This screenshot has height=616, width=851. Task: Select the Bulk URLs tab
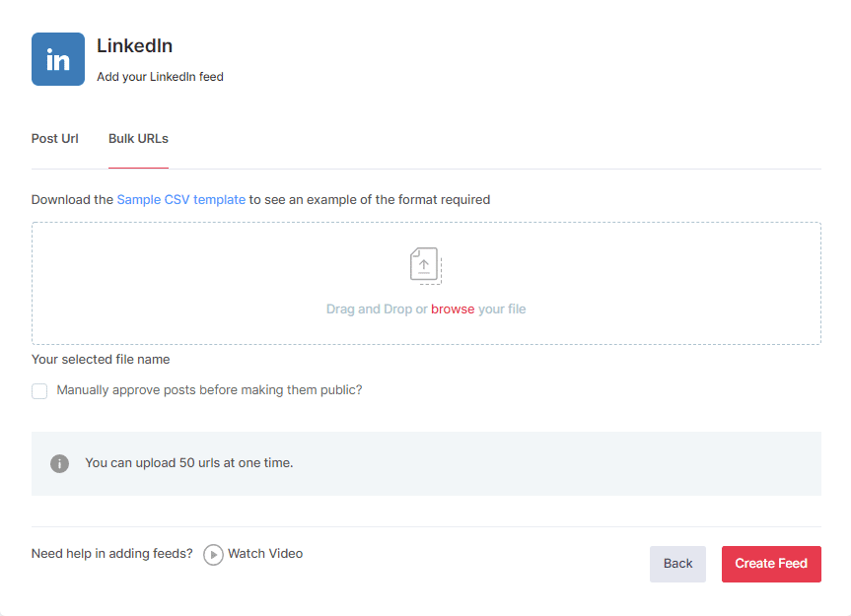[x=138, y=139]
